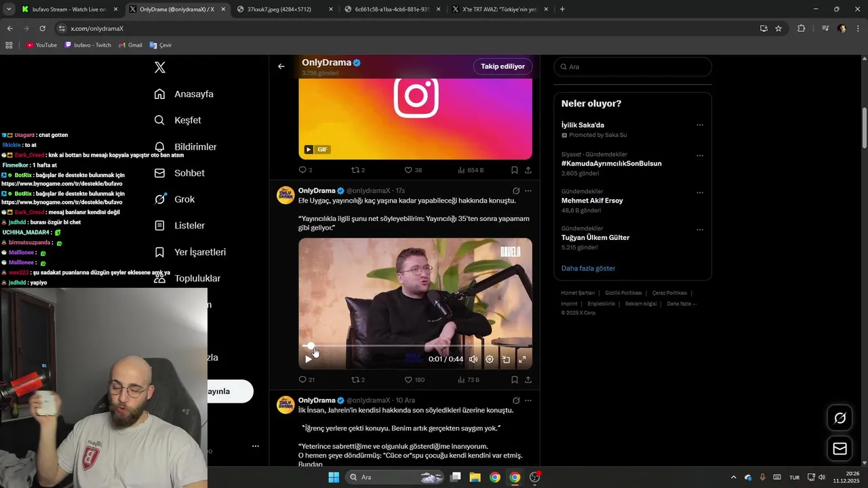Go back using the profile back arrow
The image size is (868, 488).
coord(281,66)
